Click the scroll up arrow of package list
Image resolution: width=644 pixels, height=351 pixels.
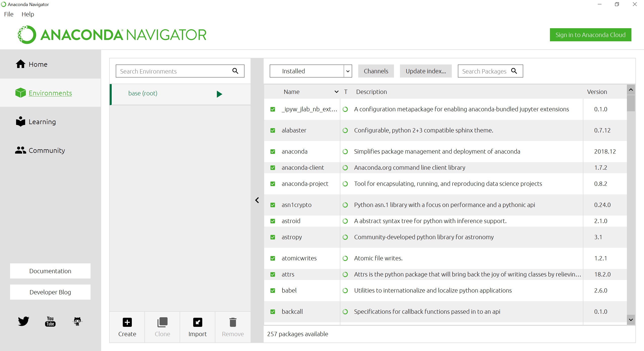click(631, 90)
